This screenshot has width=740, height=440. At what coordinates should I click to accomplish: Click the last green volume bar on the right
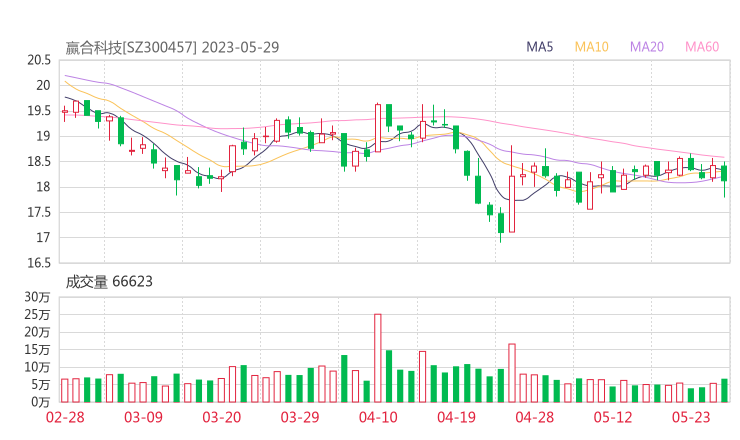tap(724, 390)
